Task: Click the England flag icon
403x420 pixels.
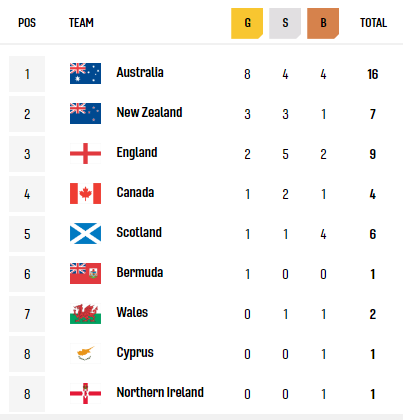Action: 85,153
